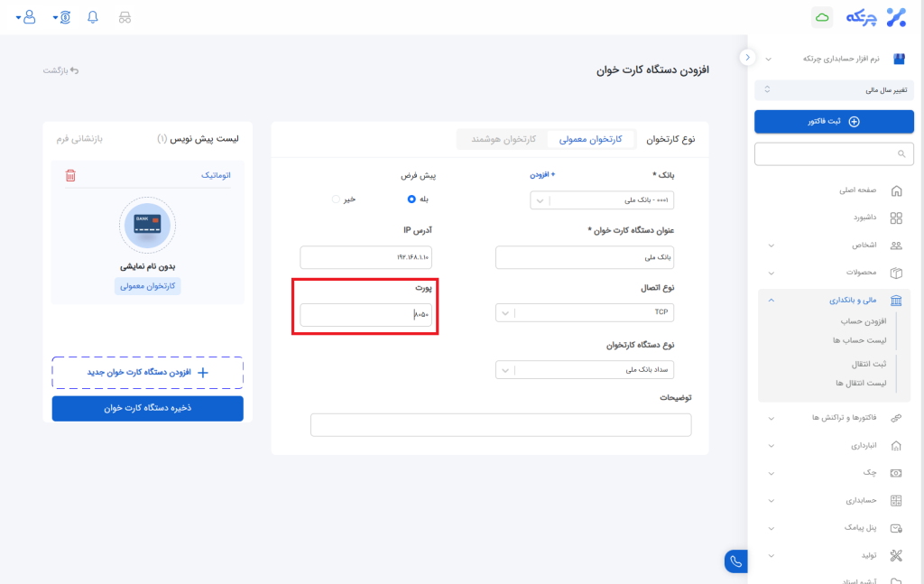Delete the draft with trash icon
Screen dimensions: 924x584
70,175
